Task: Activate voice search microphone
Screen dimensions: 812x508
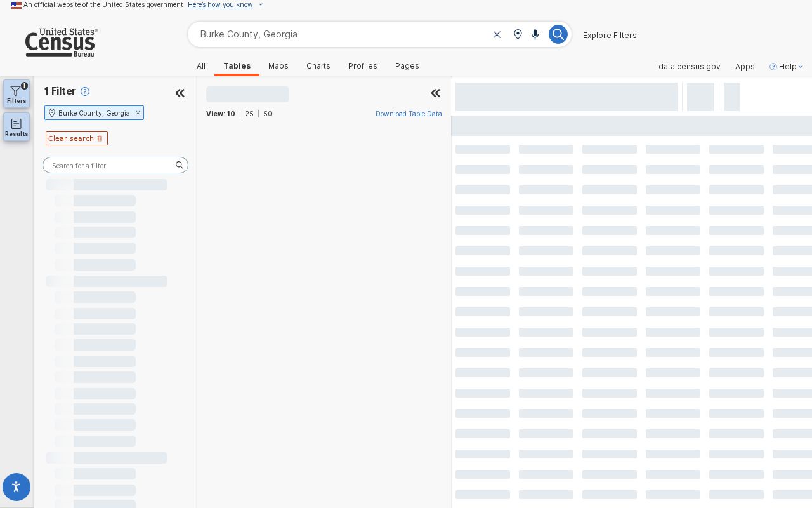Action: (x=535, y=34)
